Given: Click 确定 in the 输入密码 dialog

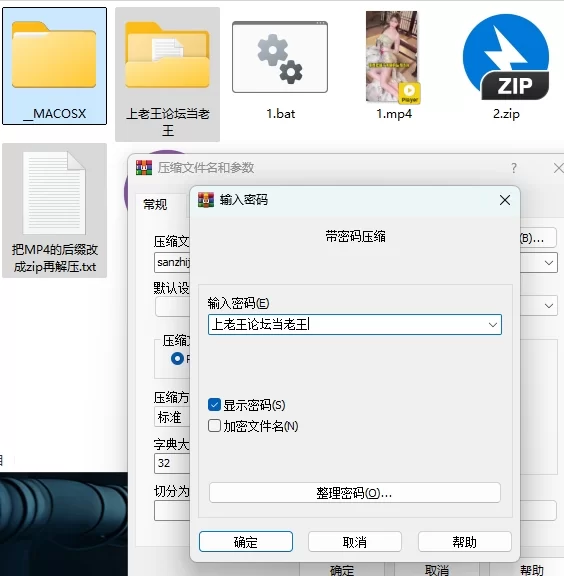Looking at the screenshot, I should coord(246,541).
